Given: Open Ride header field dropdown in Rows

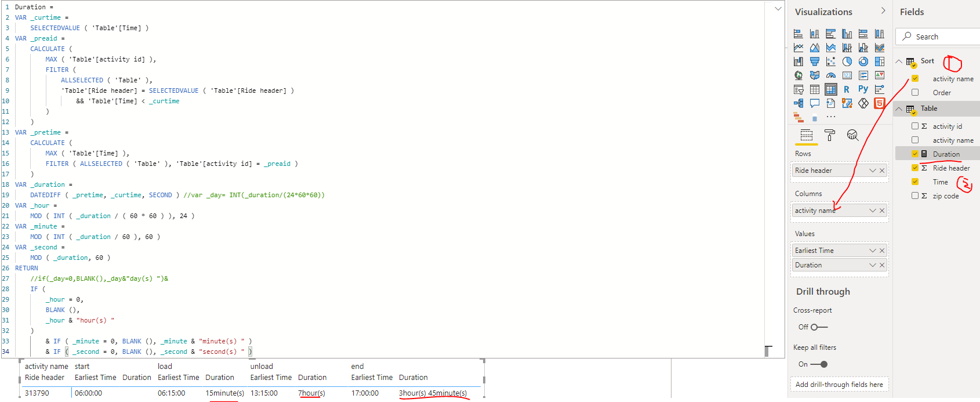Looking at the screenshot, I should click(x=873, y=171).
